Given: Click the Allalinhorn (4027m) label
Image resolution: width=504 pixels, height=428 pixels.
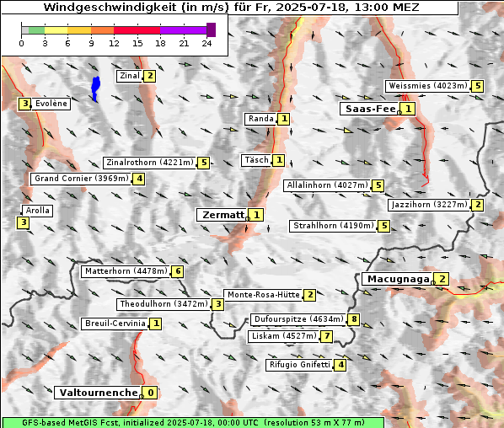Looking at the screenshot, I should (327, 185).
